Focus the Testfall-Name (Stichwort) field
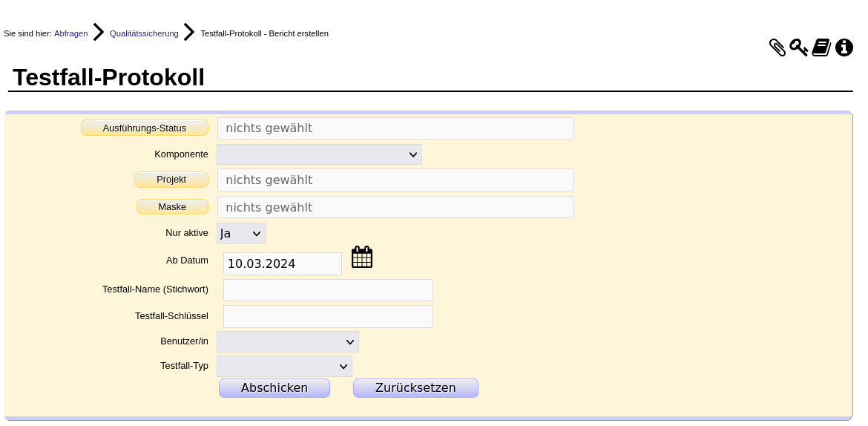The width and height of the screenshot is (868, 426). click(327, 290)
